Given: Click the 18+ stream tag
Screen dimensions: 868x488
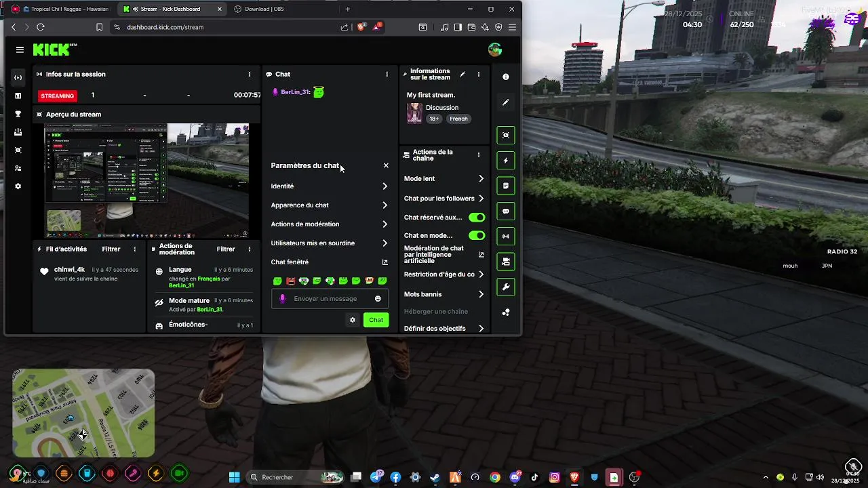Looking at the screenshot, I should tap(434, 119).
